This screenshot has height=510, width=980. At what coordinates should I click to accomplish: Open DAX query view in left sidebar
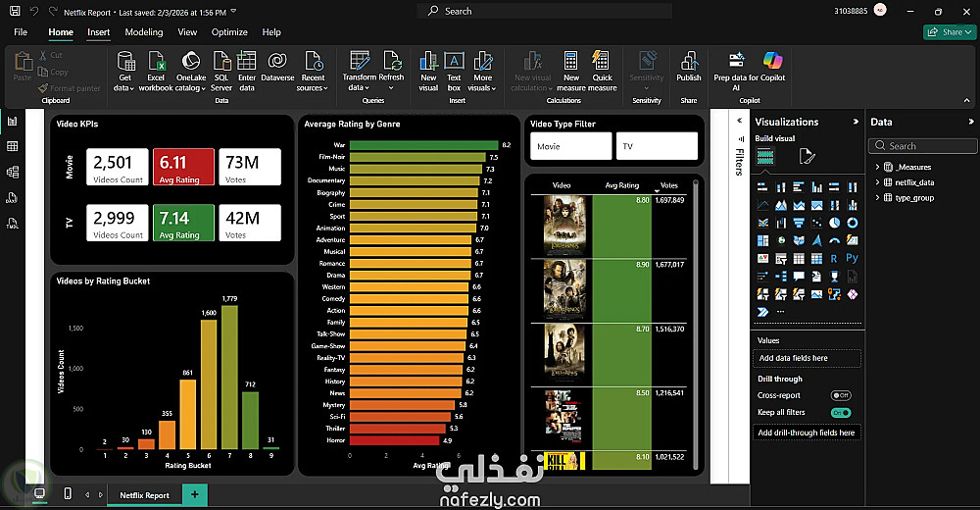point(12,198)
